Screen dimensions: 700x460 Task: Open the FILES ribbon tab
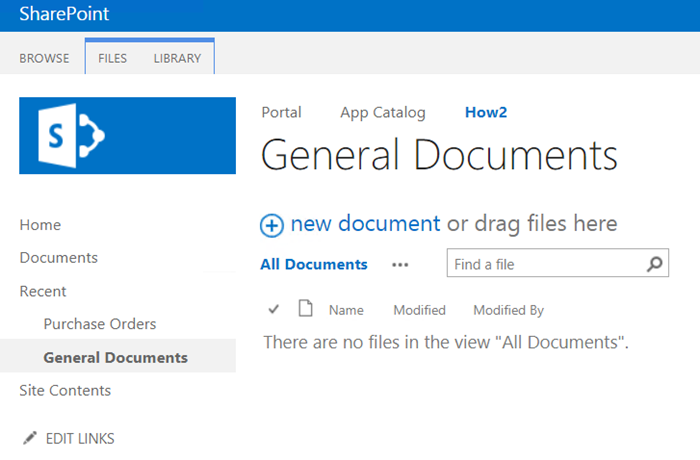coord(112,58)
